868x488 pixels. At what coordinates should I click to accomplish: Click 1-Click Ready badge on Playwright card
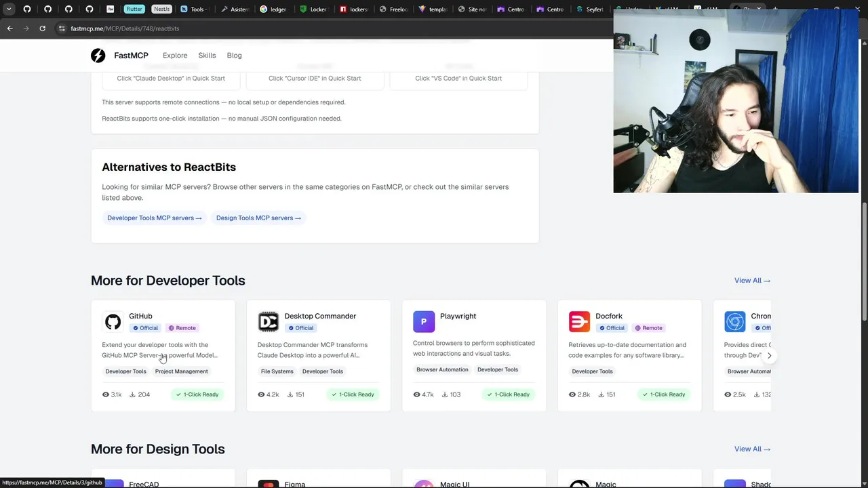click(x=508, y=394)
